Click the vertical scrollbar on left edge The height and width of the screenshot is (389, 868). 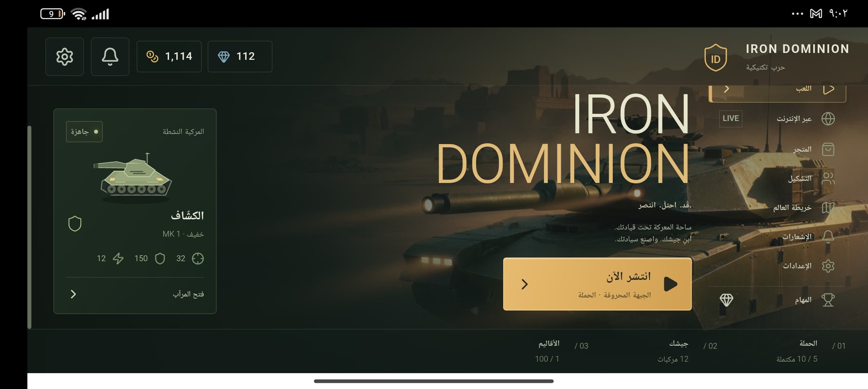(30, 227)
